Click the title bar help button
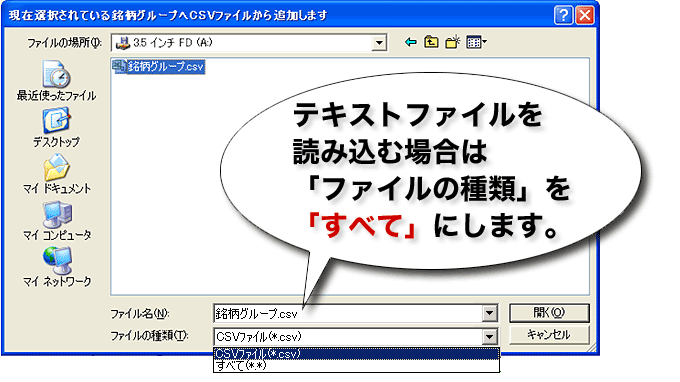This screenshot has height=382, width=680. point(563,16)
